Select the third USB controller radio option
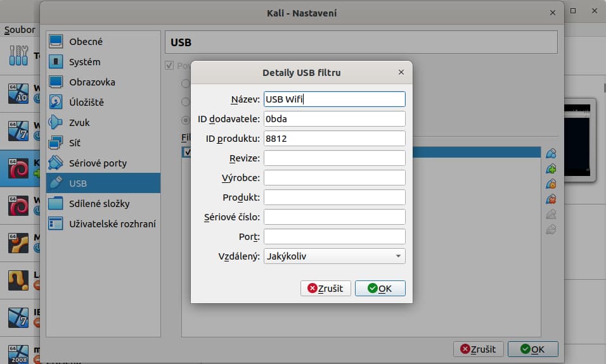Viewport: 606px width, 364px height. [186, 120]
